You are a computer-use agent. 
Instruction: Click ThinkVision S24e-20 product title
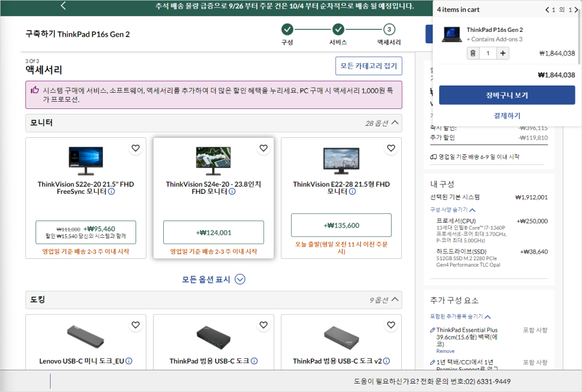pyautogui.click(x=213, y=188)
